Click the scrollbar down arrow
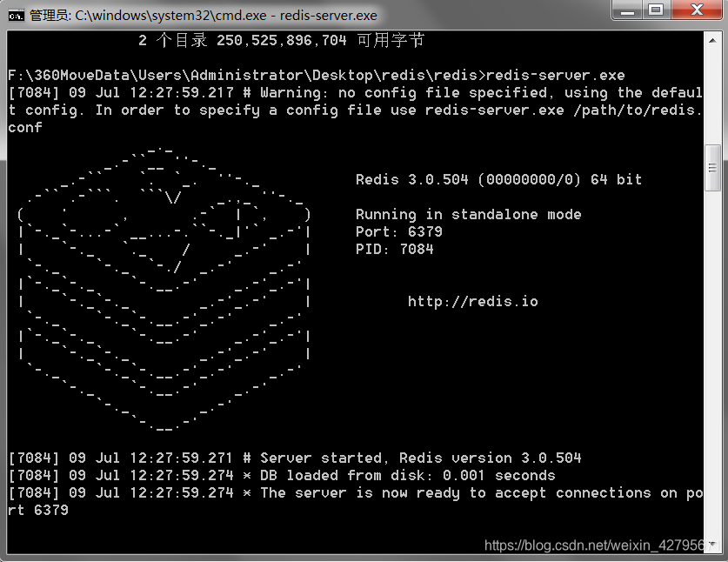 712,545
